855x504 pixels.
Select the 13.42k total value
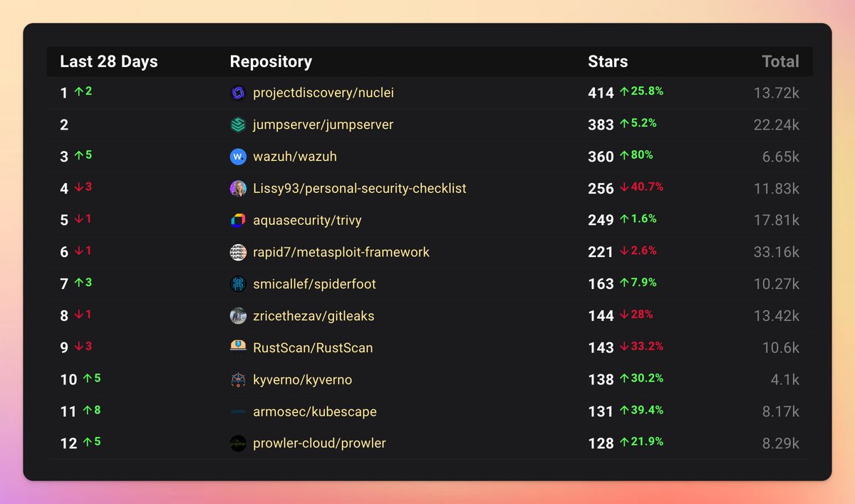[x=777, y=316]
